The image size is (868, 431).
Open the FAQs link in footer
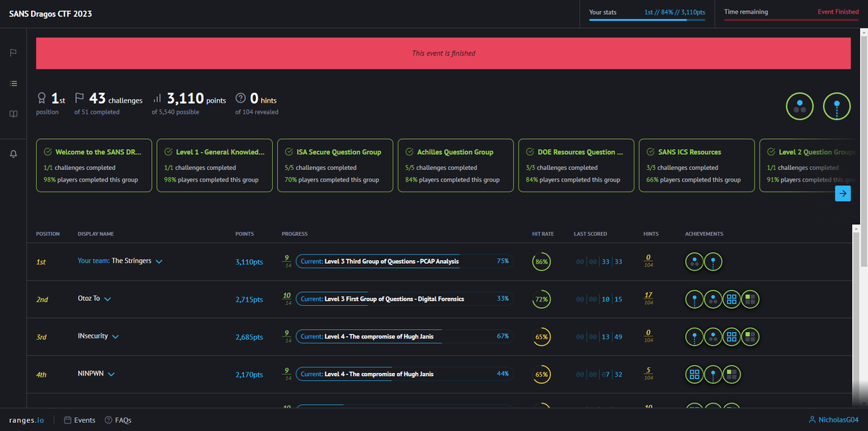(118, 420)
